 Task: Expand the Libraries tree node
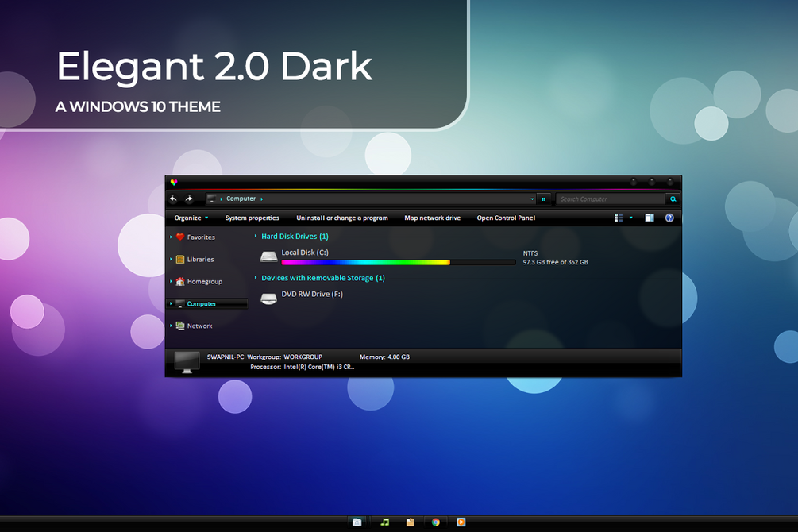coord(171,259)
